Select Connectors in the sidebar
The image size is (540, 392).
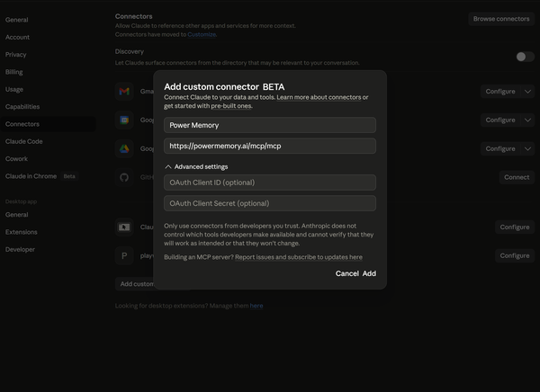click(x=49, y=124)
